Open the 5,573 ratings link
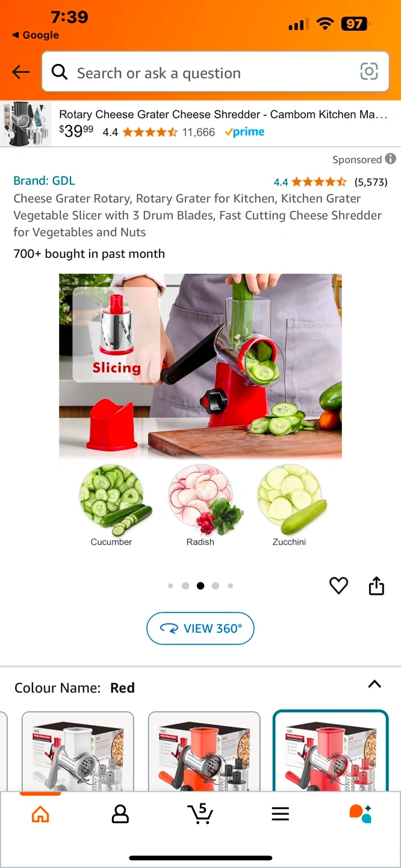Screen dimensions: 401x868 pos(371,182)
